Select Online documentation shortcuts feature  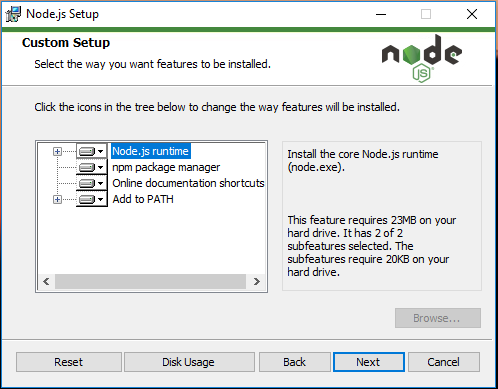coord(188,183)
